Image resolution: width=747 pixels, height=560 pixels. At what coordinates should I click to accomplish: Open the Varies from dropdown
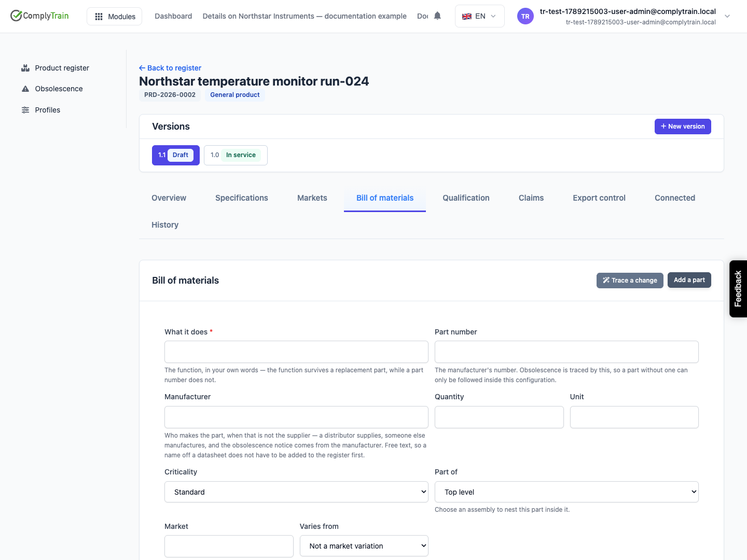[364, 546]
